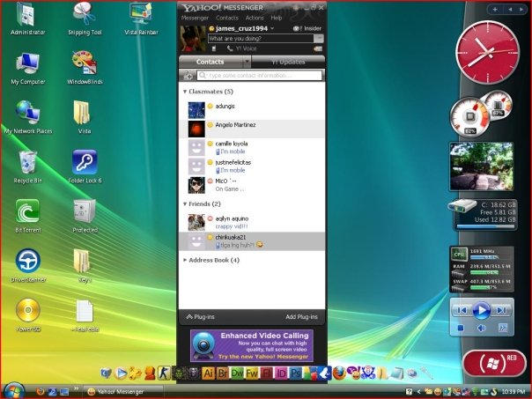The height and width of the screenshot is (399, 532).
Task: Collapse the Classmates (5) group
Action: 185,92
